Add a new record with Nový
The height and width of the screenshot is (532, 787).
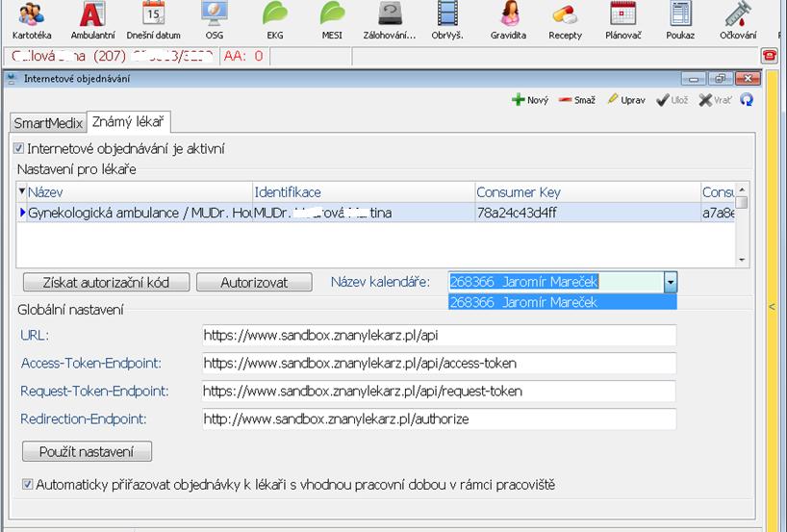pyautogui.click(x=530, y=100)
